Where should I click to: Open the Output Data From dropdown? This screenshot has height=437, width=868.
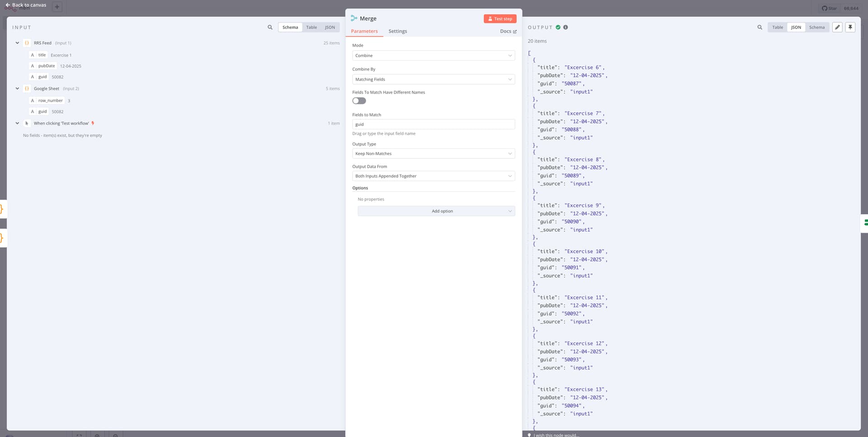tap(434, 176)
